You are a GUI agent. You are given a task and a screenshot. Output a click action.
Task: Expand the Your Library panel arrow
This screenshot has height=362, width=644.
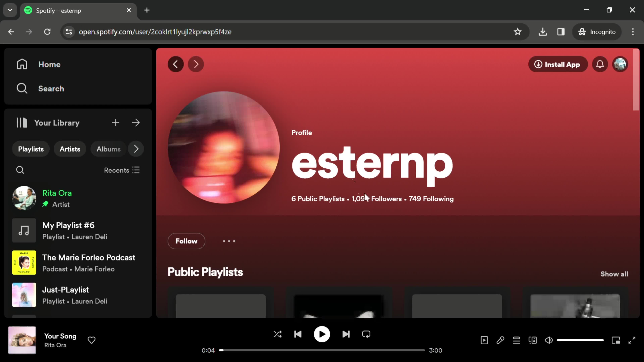click(136, 123)
